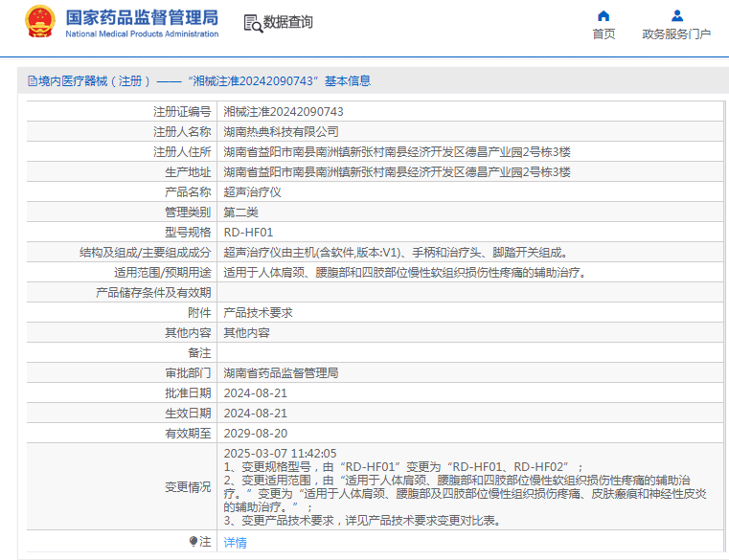Image resolution: width=729 pixels, height=560 pixels.
Task: Click the 产品名称 label
Action: click(x=188, y=192)
